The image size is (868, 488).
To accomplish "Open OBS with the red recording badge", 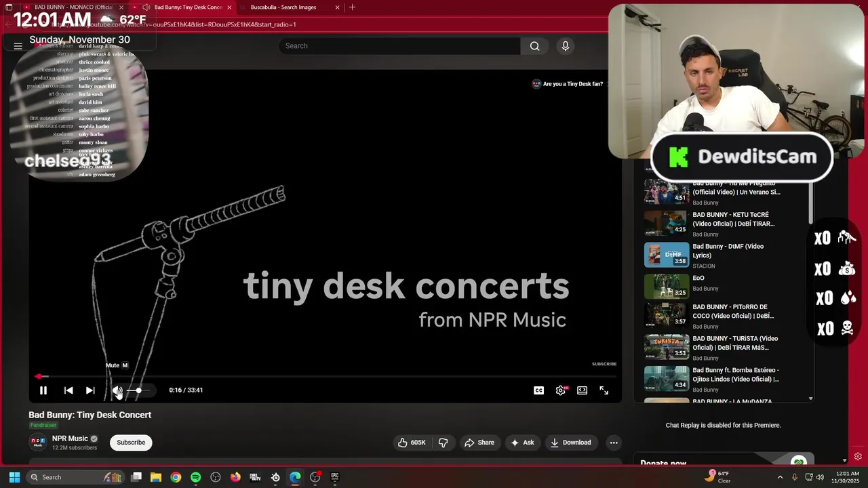I will [x=315, y=477].
